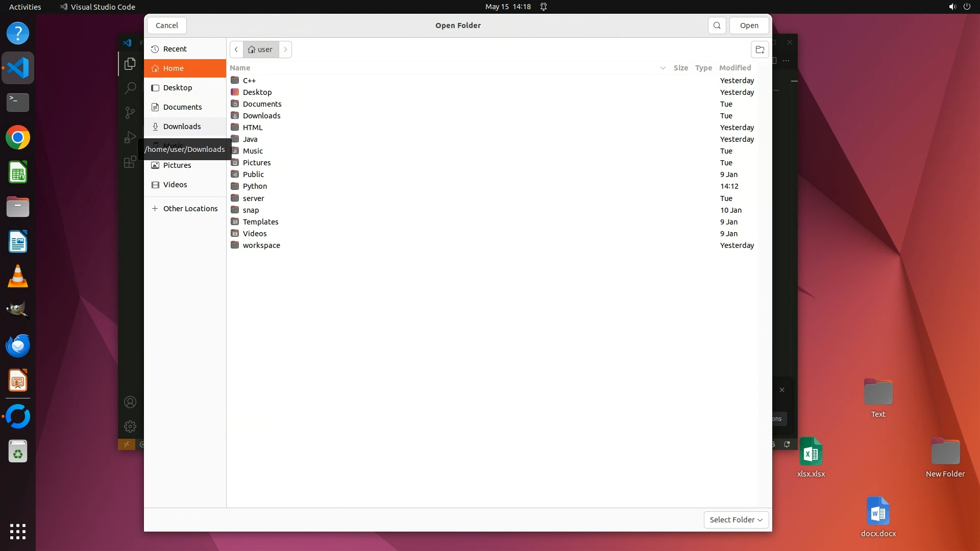This screenshot has width=980, height=551.
Task: Click the forward path chevron beside user
Action: [285, 49]
